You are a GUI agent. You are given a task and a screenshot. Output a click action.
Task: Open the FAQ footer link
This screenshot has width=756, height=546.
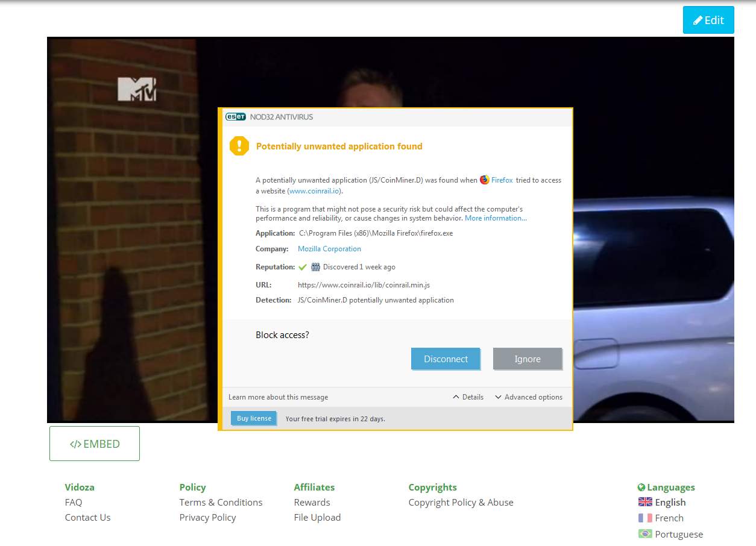tap(74, 502)
